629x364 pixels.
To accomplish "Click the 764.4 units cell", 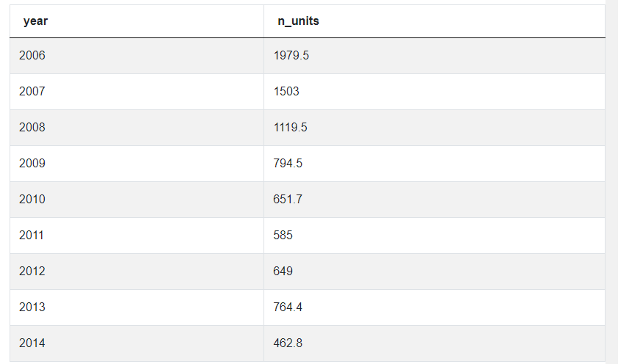I will click(x=435, y=307).
